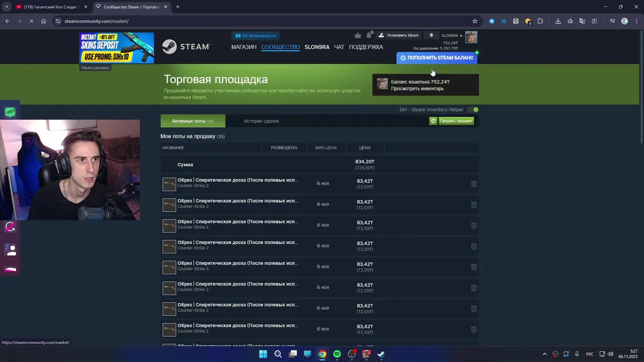Open the ПОДДЕРЖКА menu
Screen dimensions: 644x362
tap(366, 47)
